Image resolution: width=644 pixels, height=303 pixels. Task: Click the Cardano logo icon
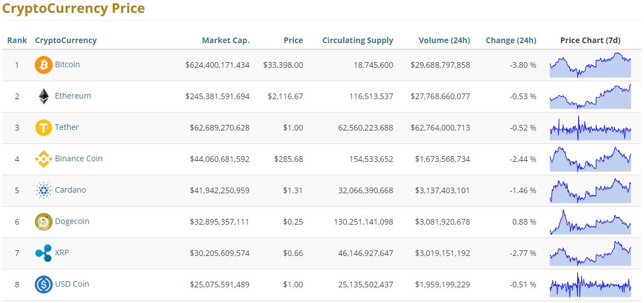pyautogui.click(x=43, y=190)
